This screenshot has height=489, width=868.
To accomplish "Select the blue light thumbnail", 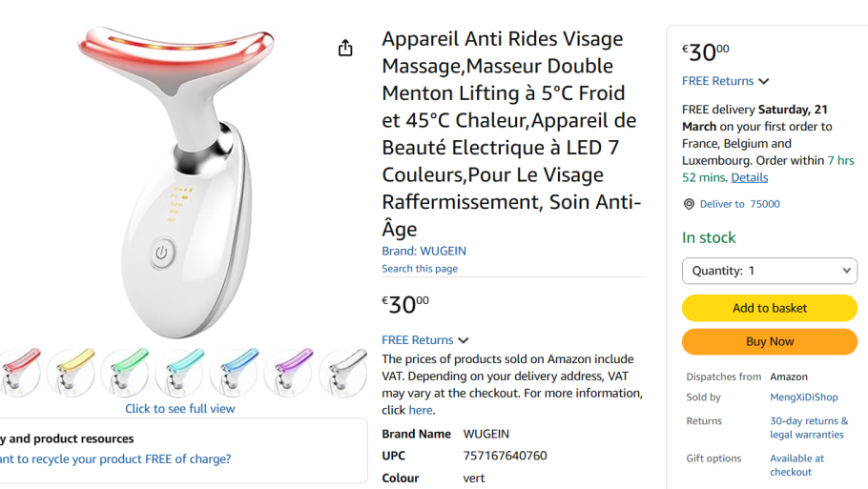I will tap(234, 371).
